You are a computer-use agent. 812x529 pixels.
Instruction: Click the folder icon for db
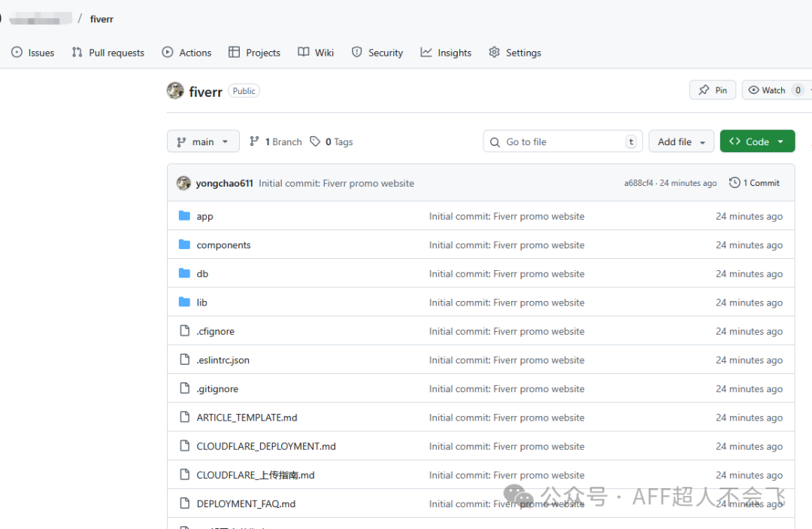(184, 273)
